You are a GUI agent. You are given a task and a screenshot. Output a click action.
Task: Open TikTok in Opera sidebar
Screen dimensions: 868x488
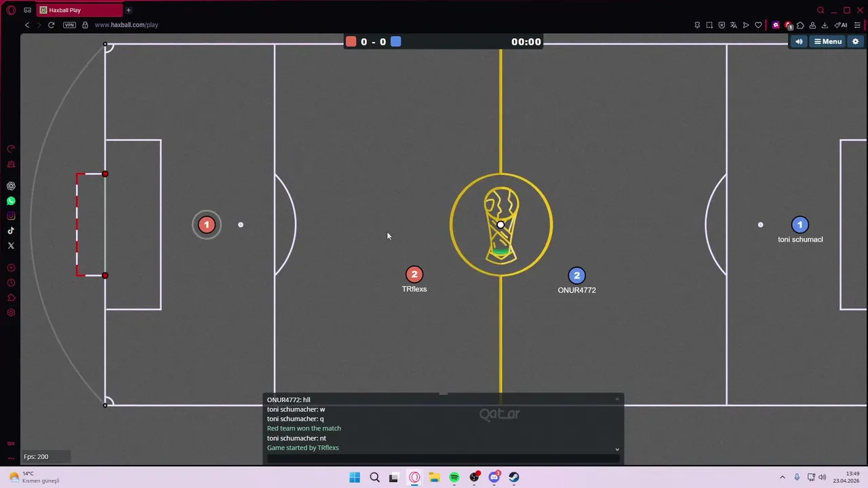[x=11, y=231]
